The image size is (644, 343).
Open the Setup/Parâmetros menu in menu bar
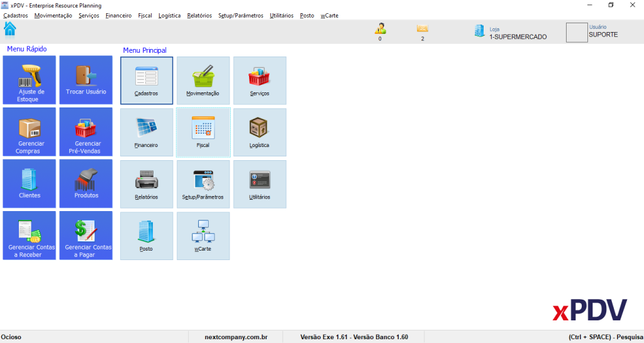241,16
